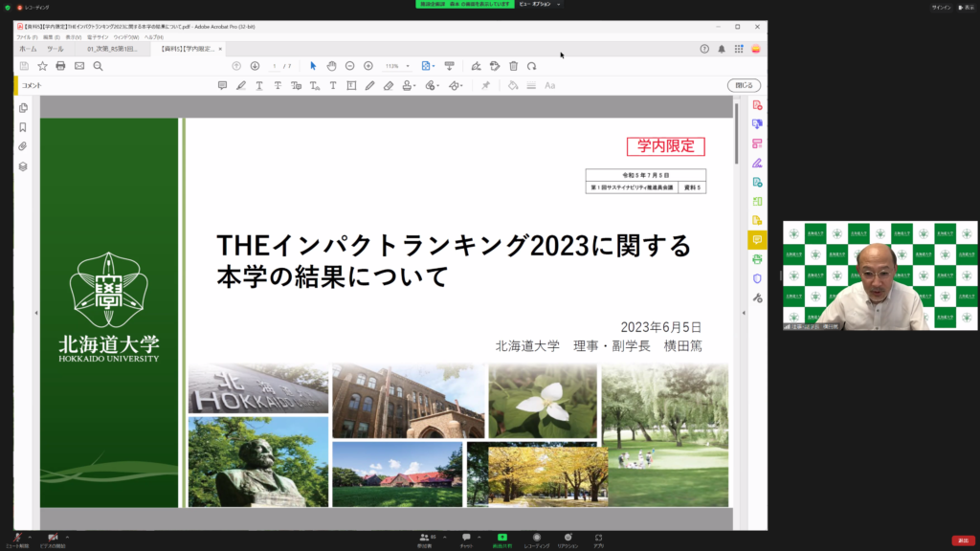The height and width of the screenshot is (551, 980).
Task: Open the attachments paperclip panel
Action: pyautogui.click(x=23, y=146)
